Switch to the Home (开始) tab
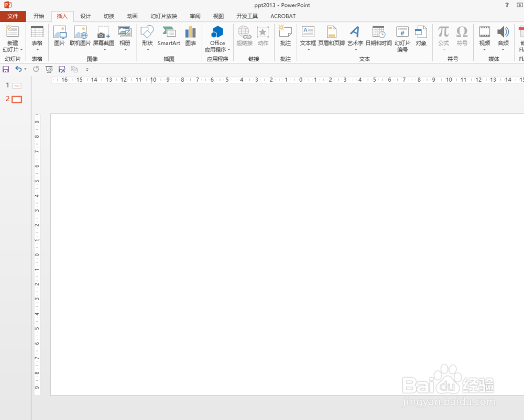The image size is (524, 420). (x=39, y=16)
